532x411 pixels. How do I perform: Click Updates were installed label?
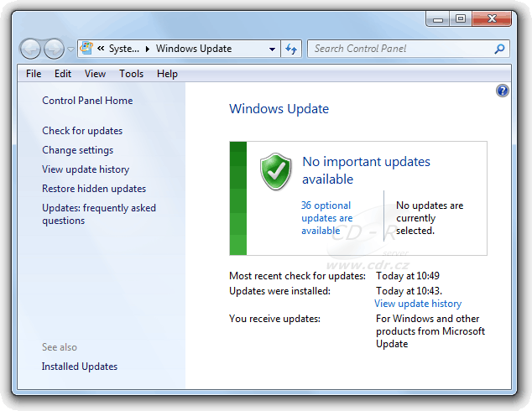pyautogui.click(x=279, y=290)
